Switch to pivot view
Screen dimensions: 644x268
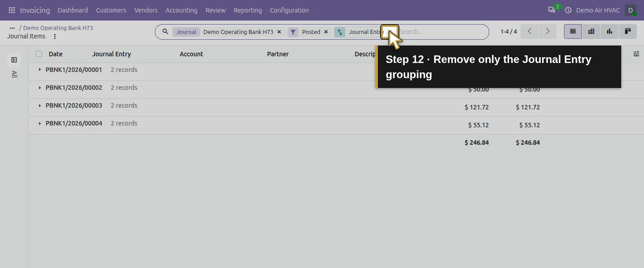(x=591, y=31)
